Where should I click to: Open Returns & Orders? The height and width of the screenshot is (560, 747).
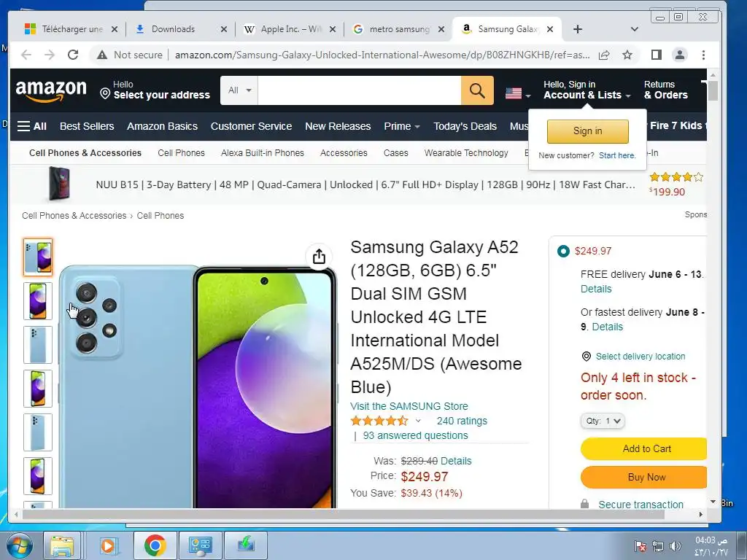pos(665,90)
